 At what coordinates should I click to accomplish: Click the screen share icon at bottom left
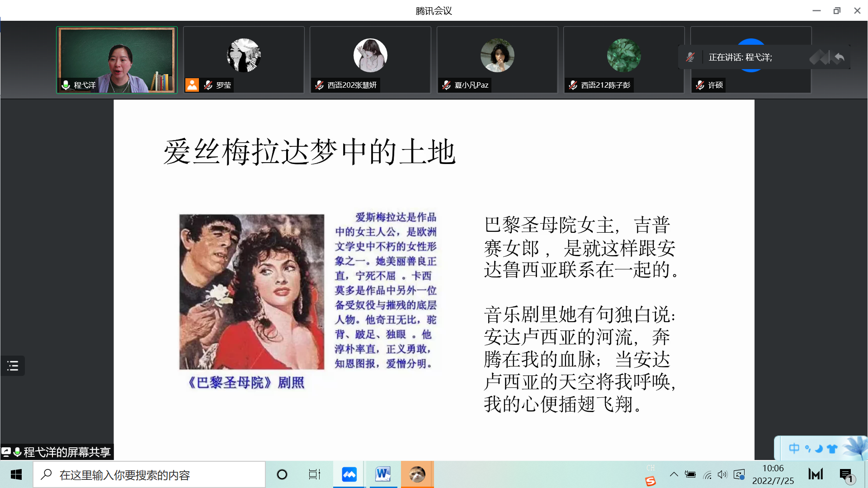tap(6, 452)
